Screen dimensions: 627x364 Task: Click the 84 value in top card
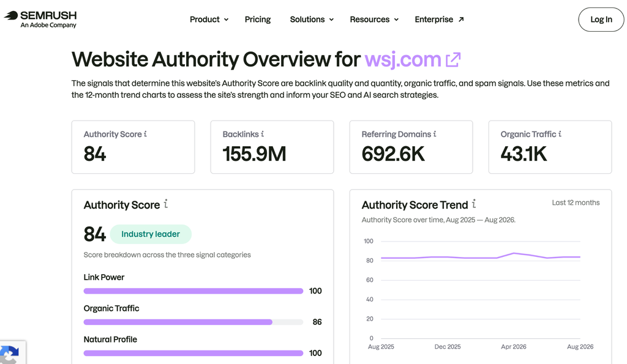(x=95, y=154)
